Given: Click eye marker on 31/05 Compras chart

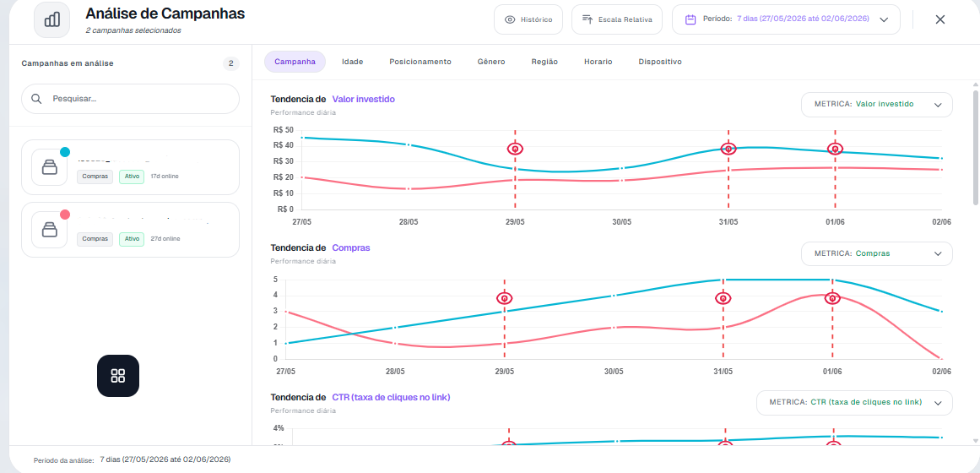Looking at the screenshot, I should (723, 298).
